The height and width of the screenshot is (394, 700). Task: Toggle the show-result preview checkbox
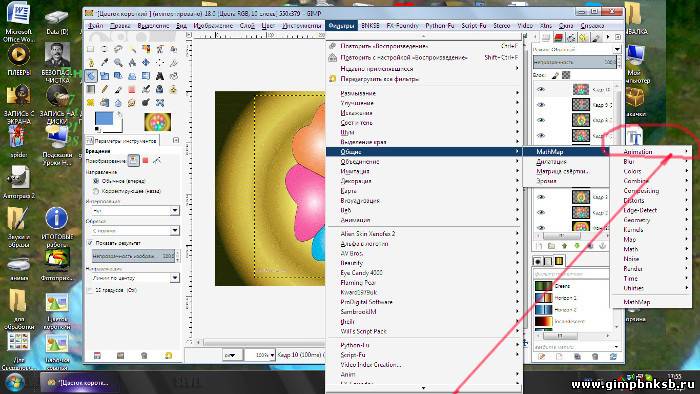(x=90, y=243)
